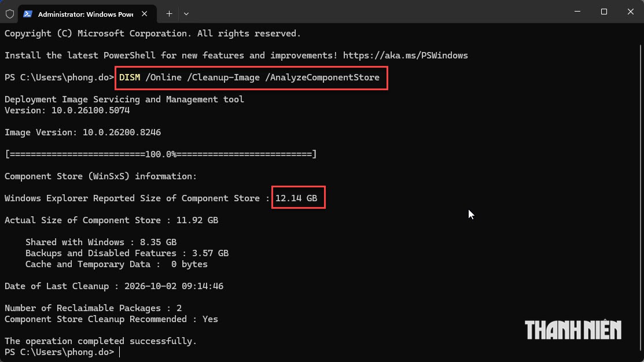Maximize the terminal window
This screenshot has height=362, width=644.
click(603, 12)
